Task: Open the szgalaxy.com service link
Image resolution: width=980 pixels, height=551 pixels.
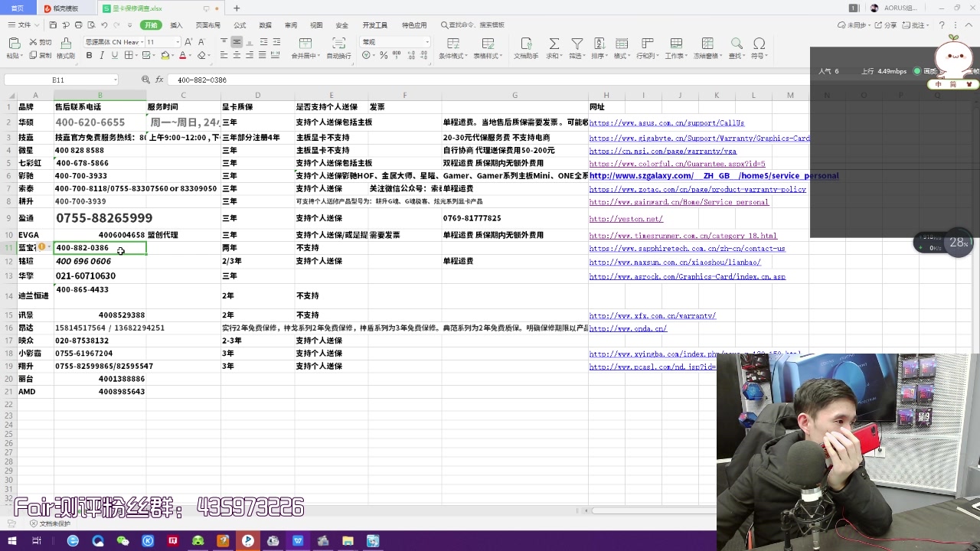Action: [x=714, y=176]
